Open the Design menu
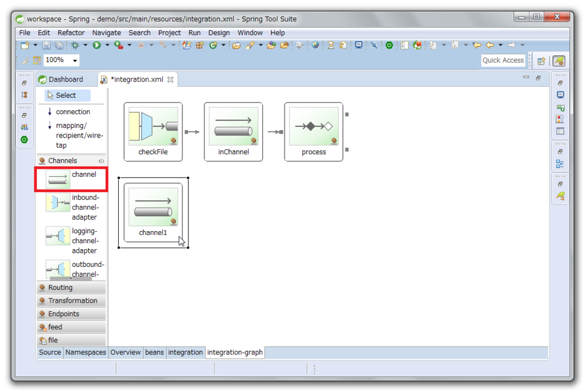The height and width of the screenshot is (392, 585). pos(219,33)
